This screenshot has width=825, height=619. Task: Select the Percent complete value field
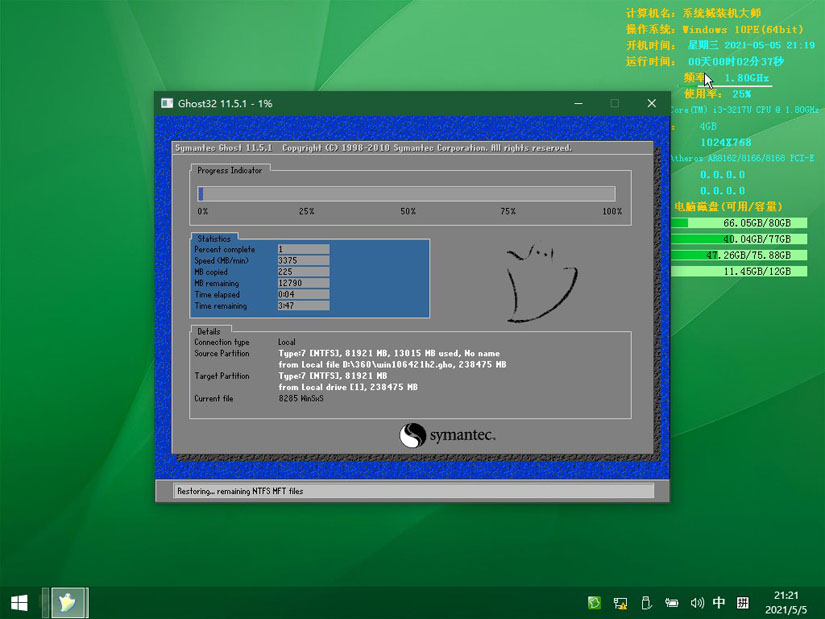304,249
